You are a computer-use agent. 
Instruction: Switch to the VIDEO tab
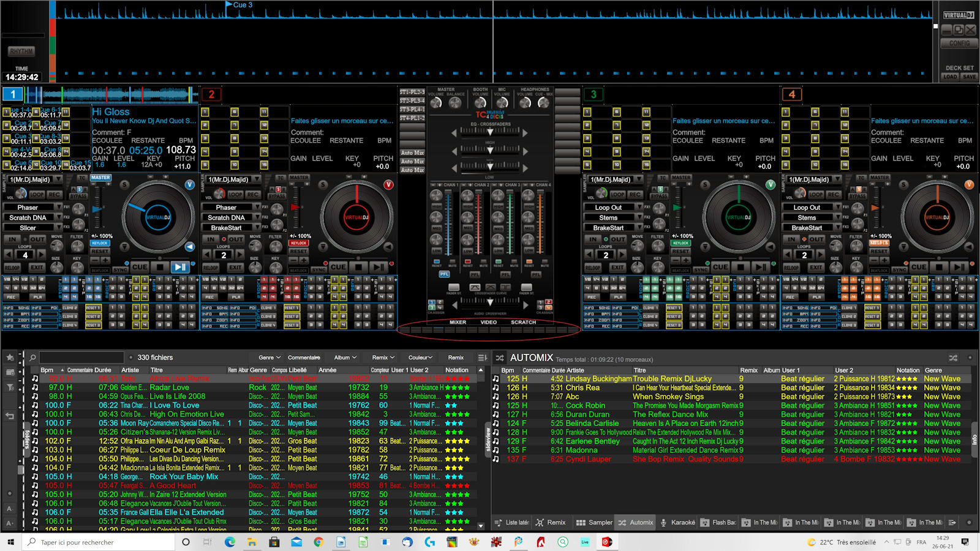[x=489, y=322]
